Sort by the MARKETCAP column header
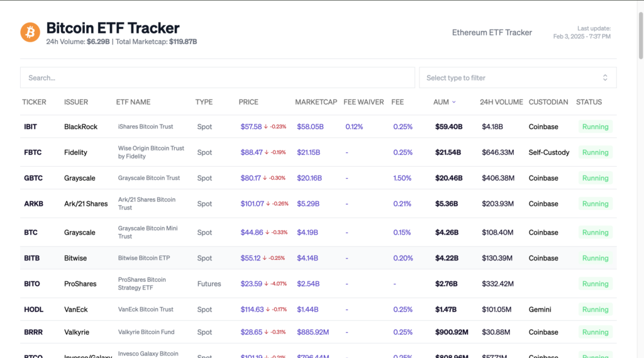 coord(316,102)
